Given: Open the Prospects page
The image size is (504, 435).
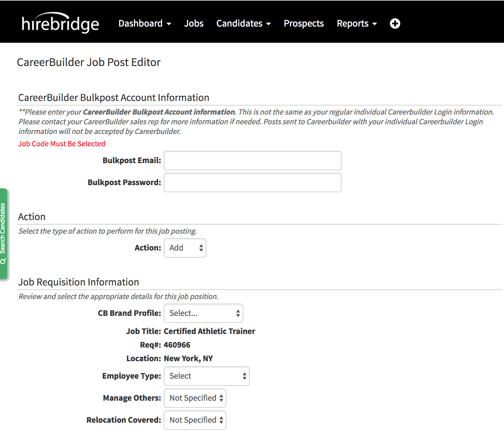Looking at the screenshot, I should coord(303,24).
